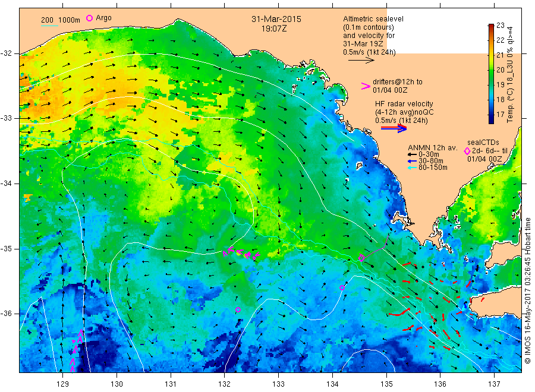Click the longitude axis label '137'

[x=494, y=384]
